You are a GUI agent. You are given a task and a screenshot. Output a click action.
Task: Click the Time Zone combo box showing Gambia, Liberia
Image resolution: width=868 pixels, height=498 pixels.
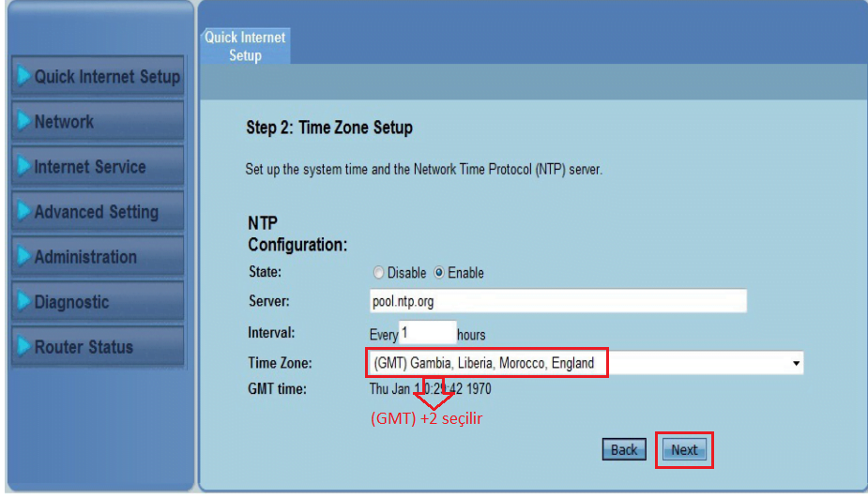pyautogui.click(x=585, y=363)
